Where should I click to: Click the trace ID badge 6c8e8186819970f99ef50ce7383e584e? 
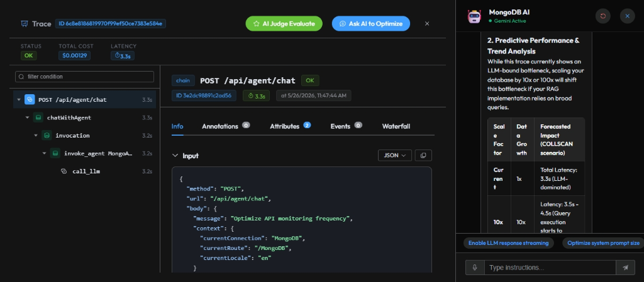coord(111,23)
